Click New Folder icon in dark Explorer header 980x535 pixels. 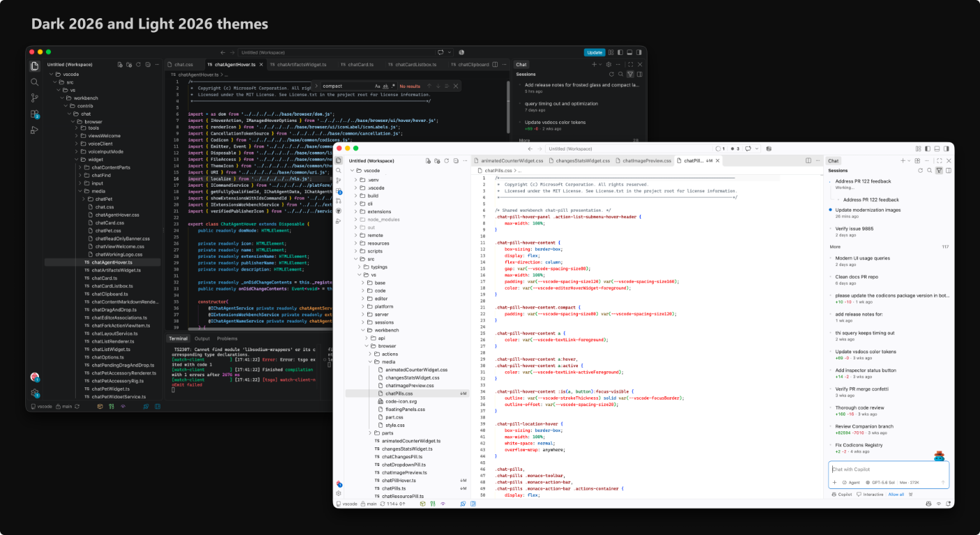click(129, 65)
